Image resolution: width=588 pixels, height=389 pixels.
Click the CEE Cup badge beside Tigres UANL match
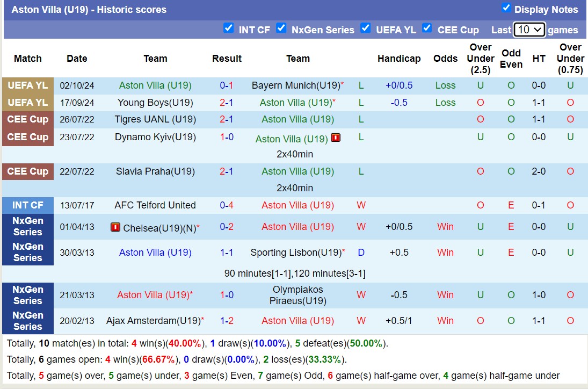(x=27, y=119)
